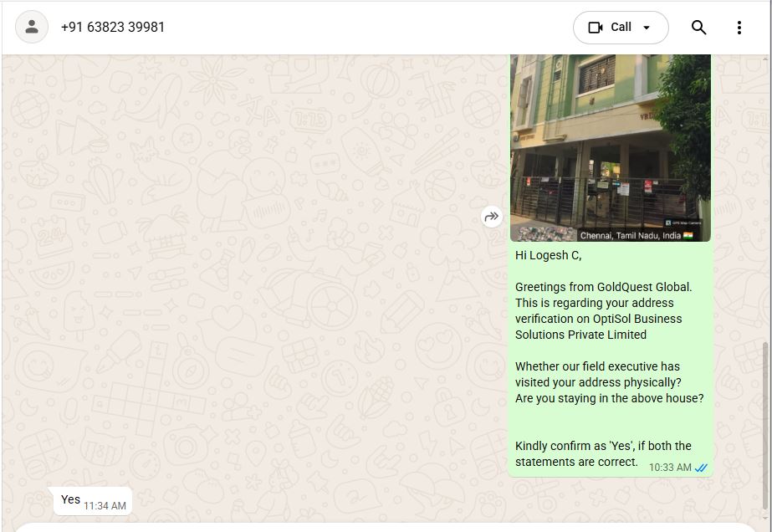Click the message input box
This screenshot has width=772, height=532.
point(386,528)
